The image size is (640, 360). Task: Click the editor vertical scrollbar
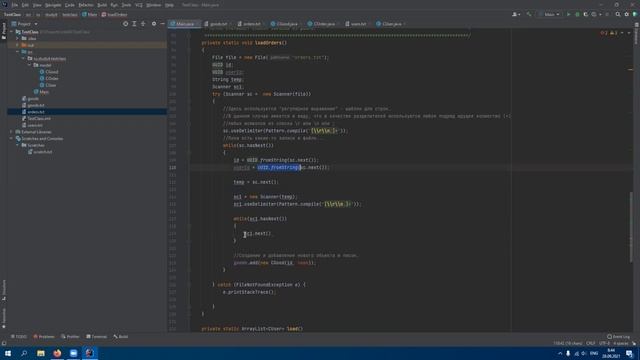[x=631, y=227]
